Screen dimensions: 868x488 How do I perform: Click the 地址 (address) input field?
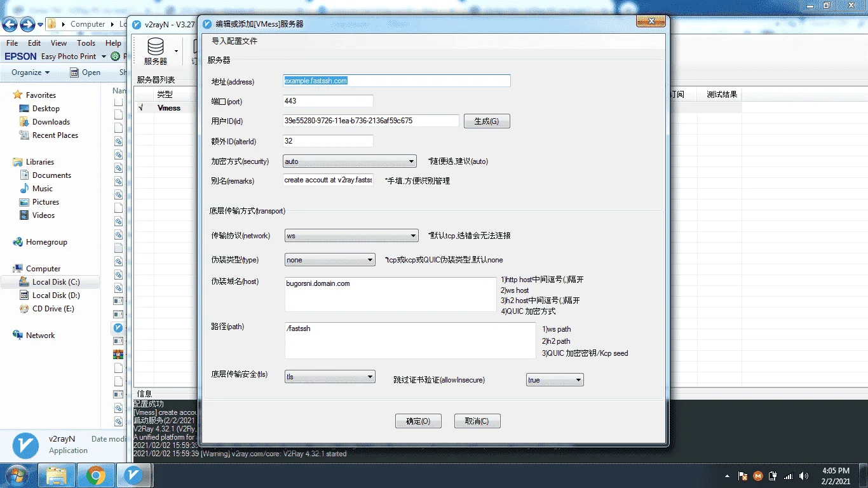click(397, 81)
